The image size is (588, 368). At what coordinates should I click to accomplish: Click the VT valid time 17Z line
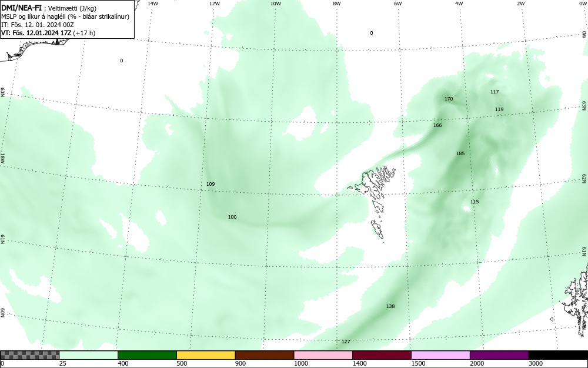pyautogui.click(x=48, y=33)
